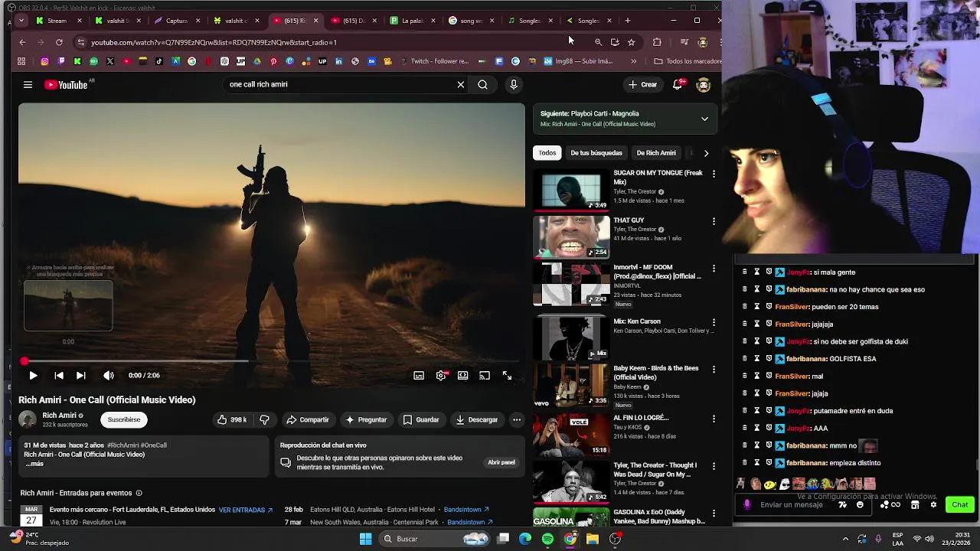Image resolution: width=980 pixels, height=551 pixels.
Task: Open File Explorer from taskbar
Action: pyautogui.click(x=593, y=540)
